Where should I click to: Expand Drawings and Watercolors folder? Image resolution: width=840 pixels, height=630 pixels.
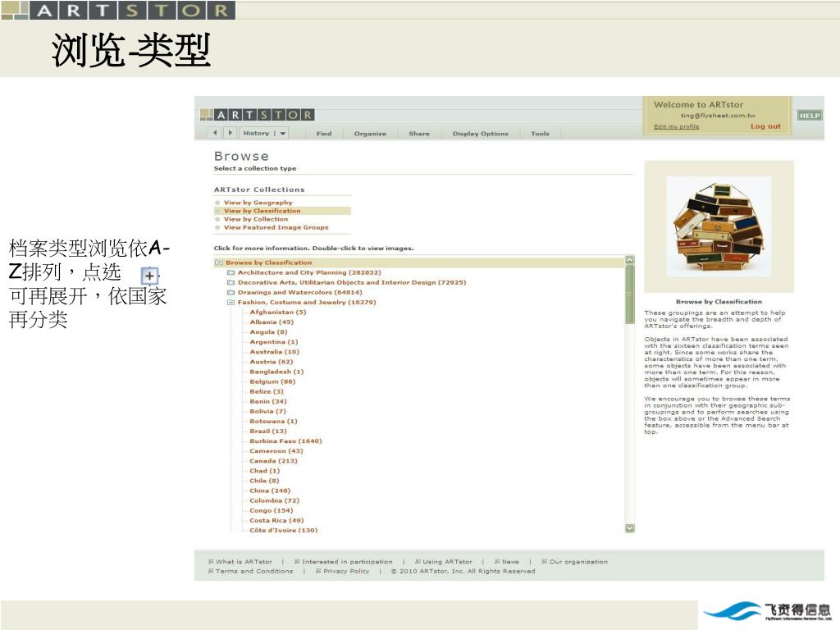pos(231,293)
